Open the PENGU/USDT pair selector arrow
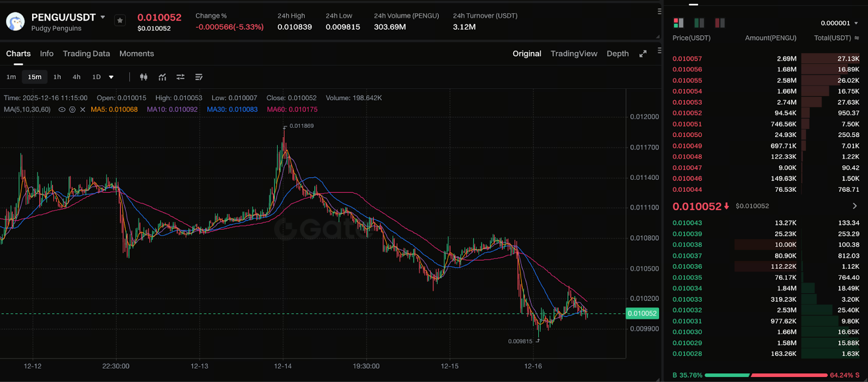 [103, 17]
